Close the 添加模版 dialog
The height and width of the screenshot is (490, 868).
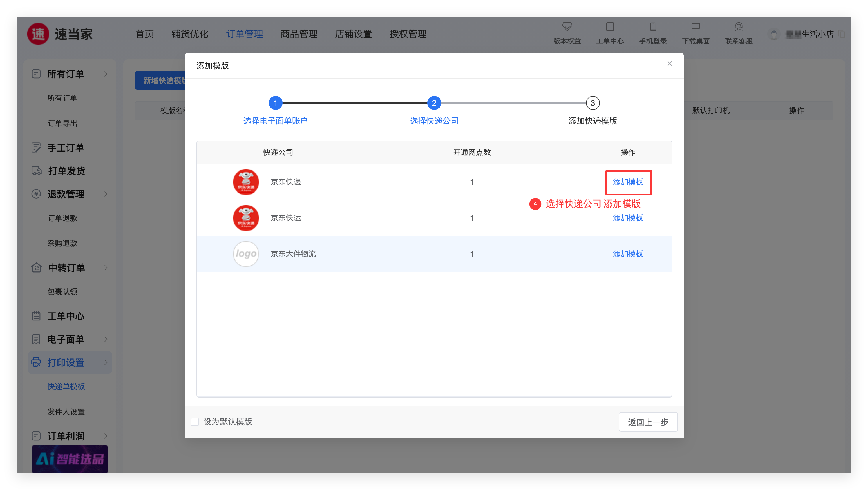(670, 64)
